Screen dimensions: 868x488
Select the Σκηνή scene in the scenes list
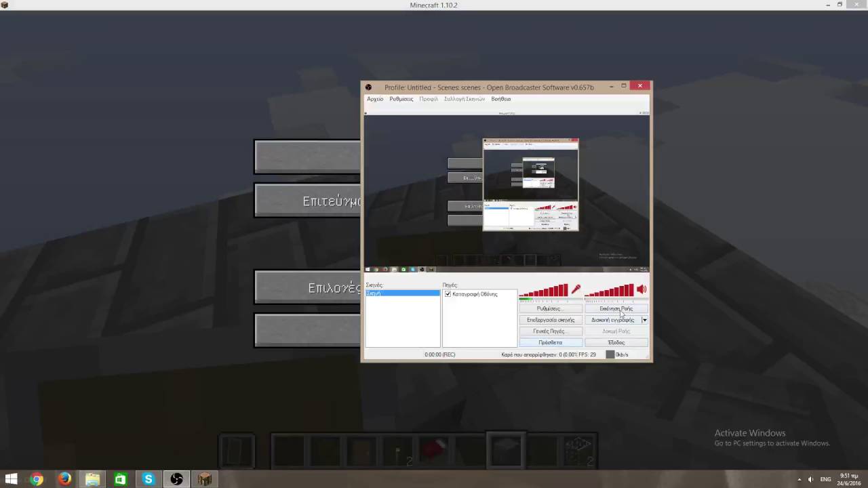403,293
